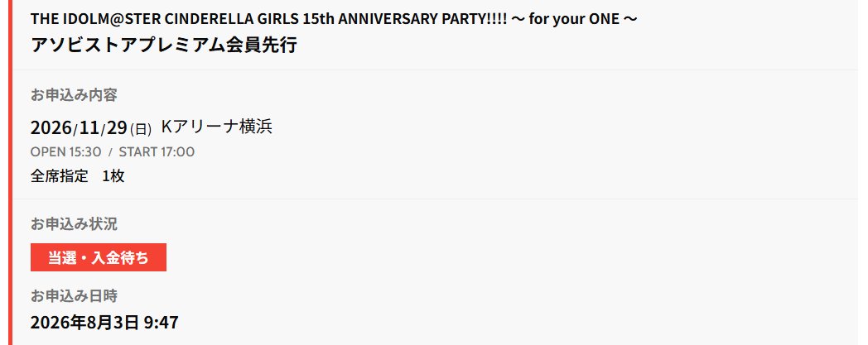
Task: Click the 15th ANNIVERSARY PARTY!!!! text
Action: (x=405, y=19)
